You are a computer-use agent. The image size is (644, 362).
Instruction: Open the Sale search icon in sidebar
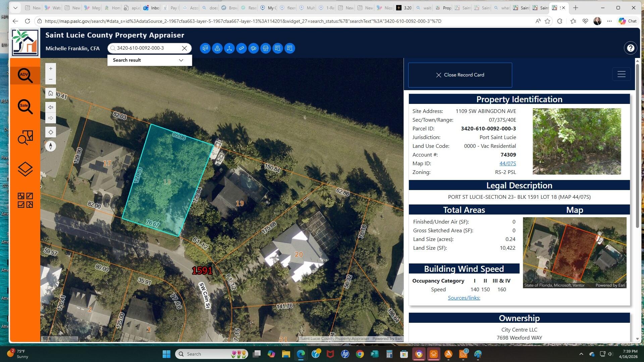coord(25,107)
